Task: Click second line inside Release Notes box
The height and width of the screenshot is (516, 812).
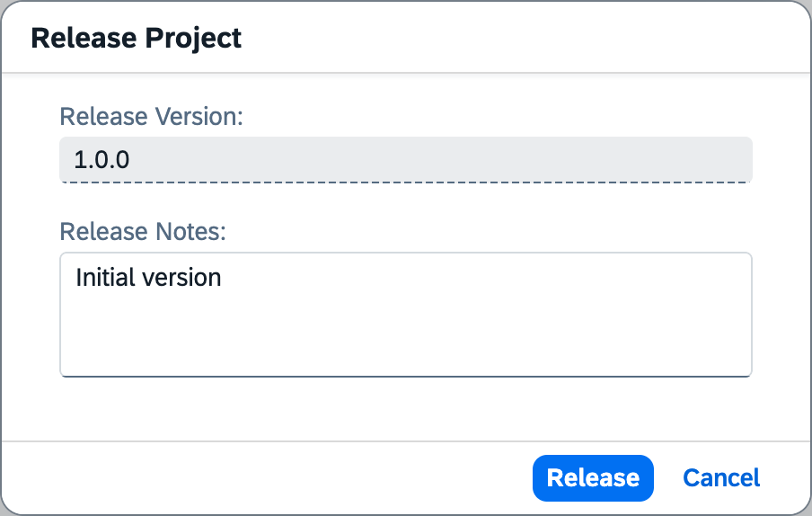Action: [x=269, y=306]
